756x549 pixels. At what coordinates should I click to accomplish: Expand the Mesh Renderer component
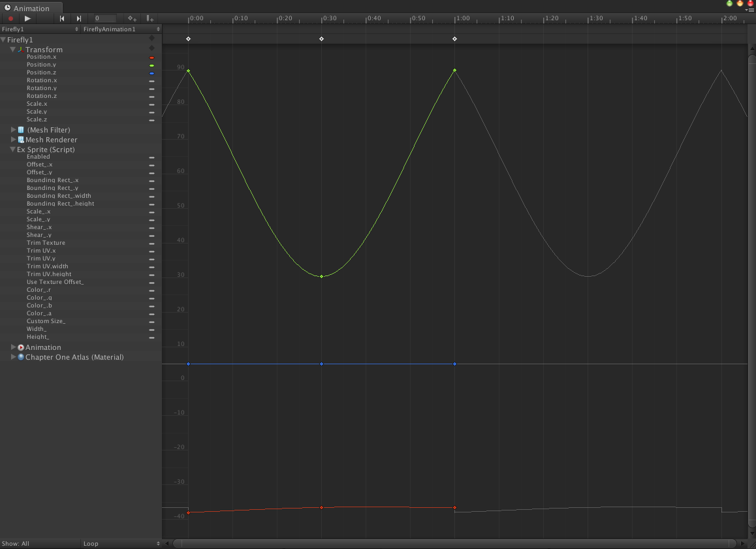point(14,139)
